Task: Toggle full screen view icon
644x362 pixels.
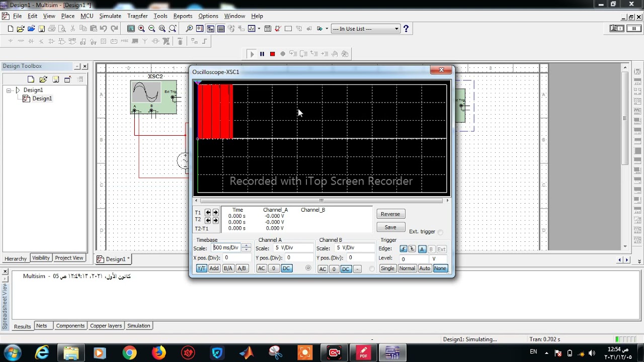Action: tap(131, 29)
